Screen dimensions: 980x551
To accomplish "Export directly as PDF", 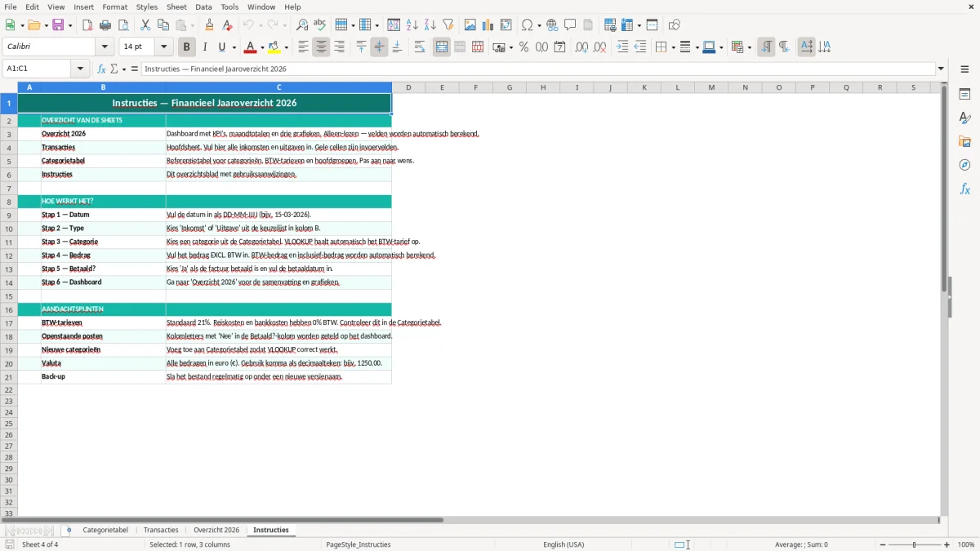I will pyautogui.click(x=87, y=25).
